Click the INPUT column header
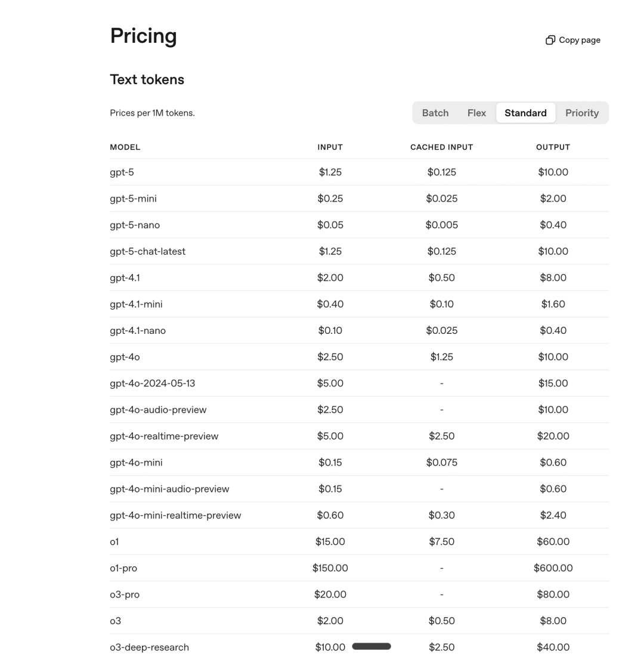 (x=330, y=147)
